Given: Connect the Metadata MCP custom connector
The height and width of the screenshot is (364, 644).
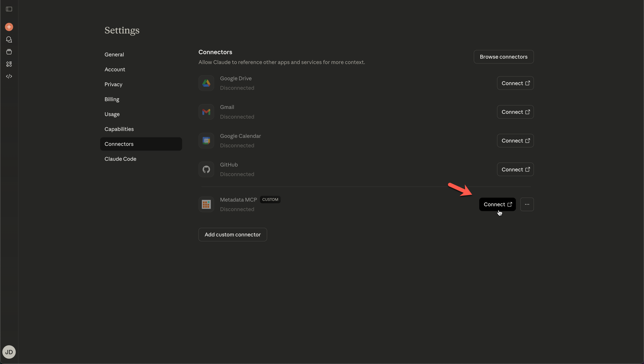Looking at the screenshot, I should point(497,204).
